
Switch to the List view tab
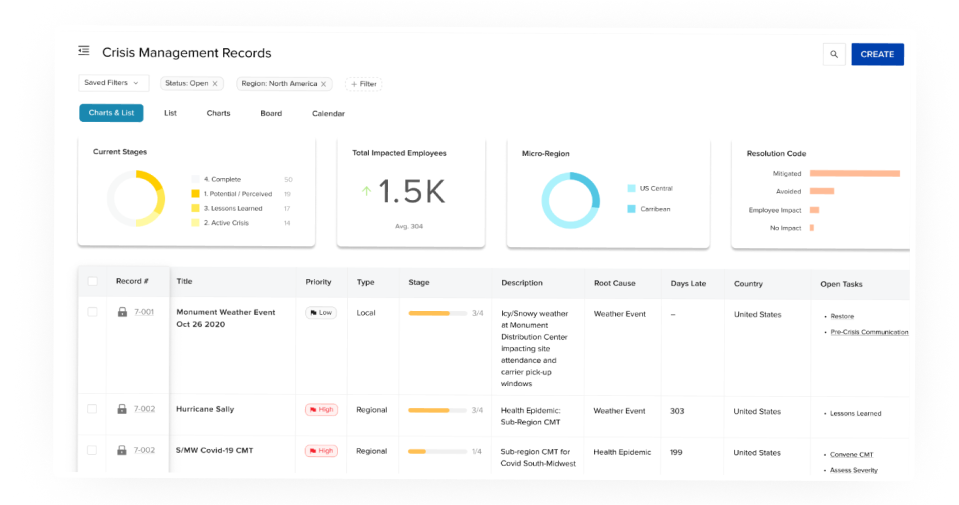(170, 113)
